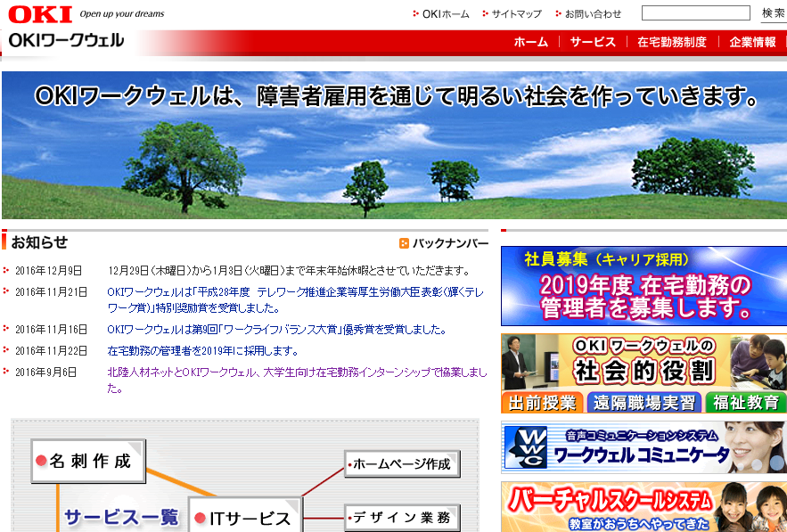Image resolution: width=787 pixels, height=532 pixels.
Task: Open 企業情報 in the navigation bar
Action: pos(752,42)
